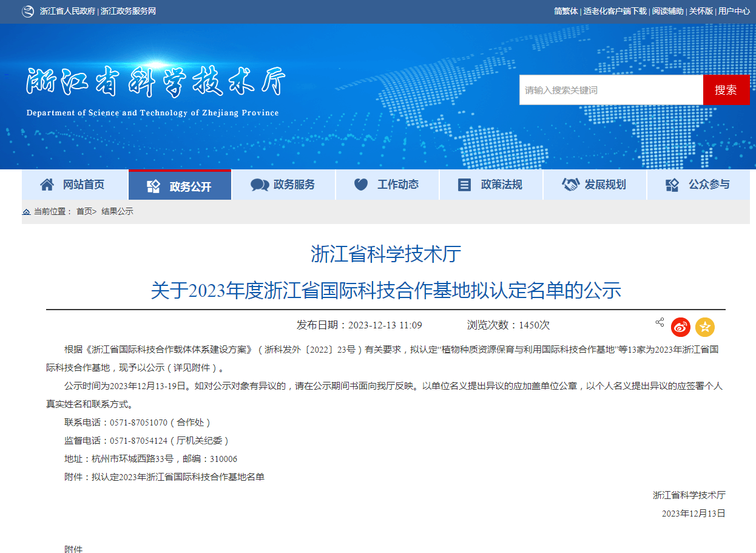Enable 阅读辅助 mode

point(668,12)
